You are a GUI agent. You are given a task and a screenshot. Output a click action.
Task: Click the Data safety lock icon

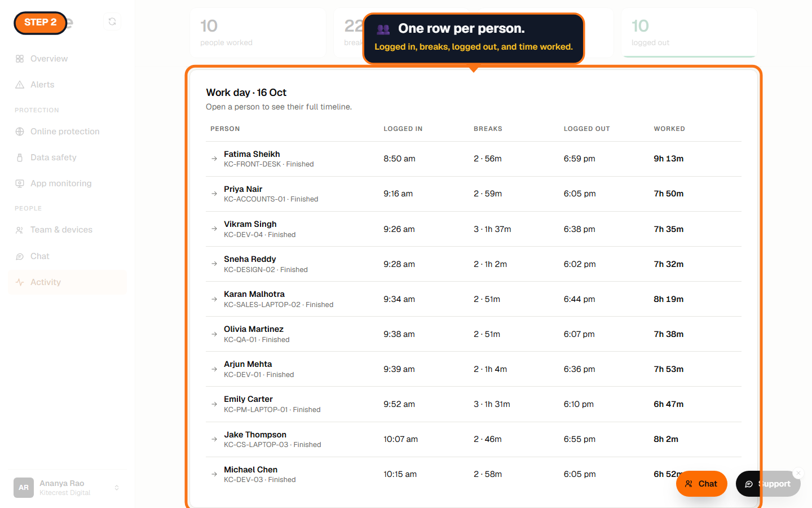click(20, 157)
